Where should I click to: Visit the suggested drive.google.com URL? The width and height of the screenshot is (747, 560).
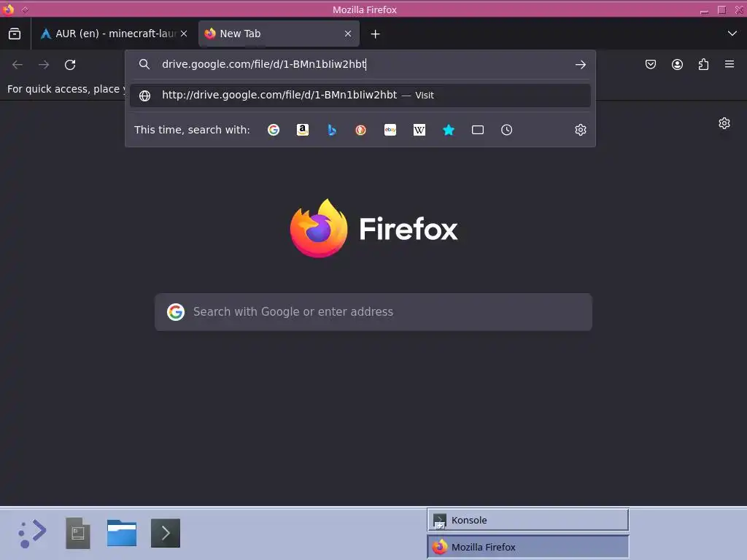360,96
